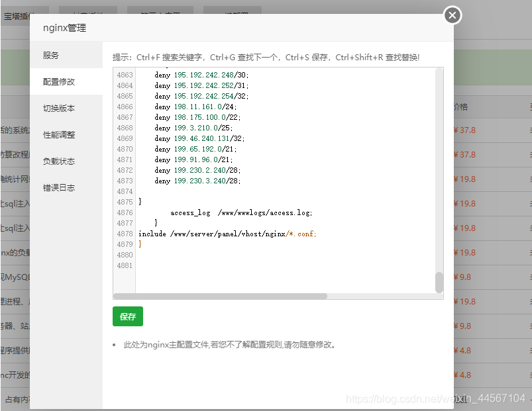The height and width of the screenshot is (411, 532).
Task: Switch to the 切换版本 tab
Action: [x=66, y=108]
